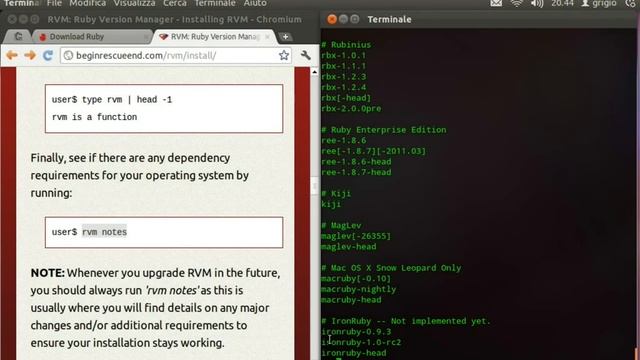Open the Terminale menu

pyautogui.click(x=215, y=4)
